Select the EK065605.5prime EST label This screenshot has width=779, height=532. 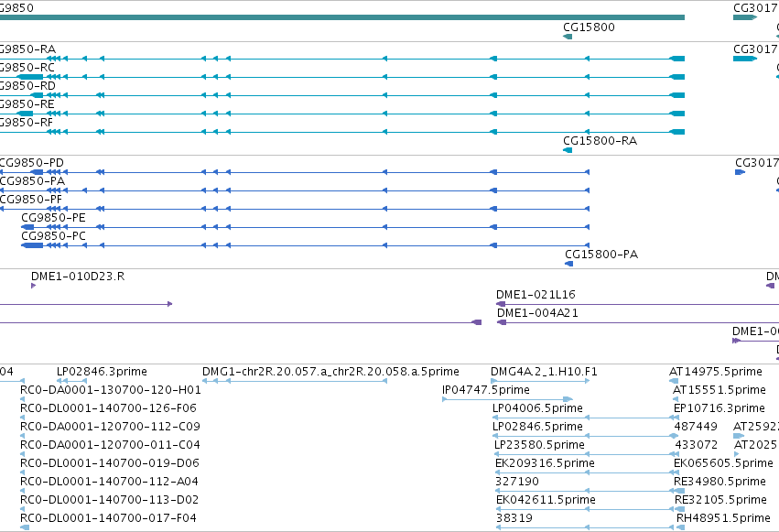pyautogui.click(x=723, y=463)
